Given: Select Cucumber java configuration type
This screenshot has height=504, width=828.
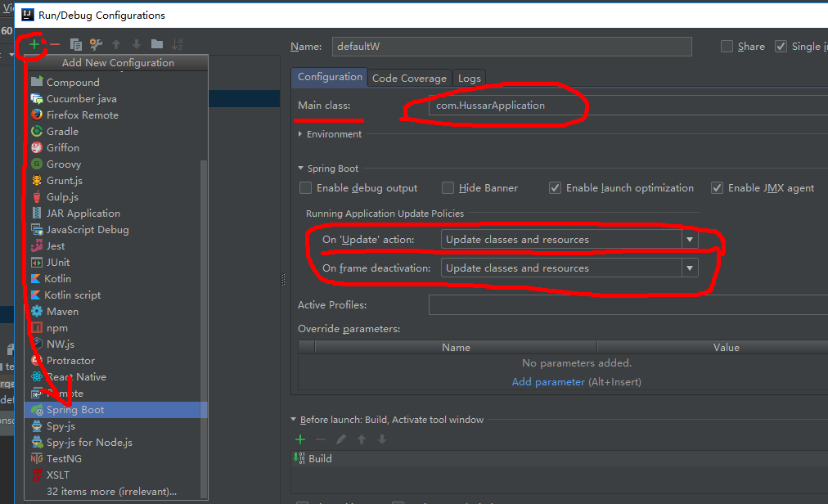Looking at the screenshot, I should click(116, 99).
